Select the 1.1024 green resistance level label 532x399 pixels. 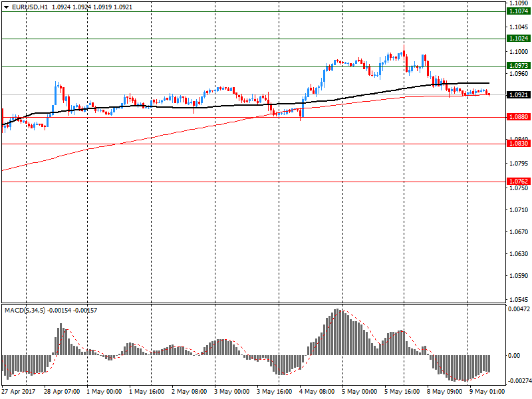[x=519, y=39]
